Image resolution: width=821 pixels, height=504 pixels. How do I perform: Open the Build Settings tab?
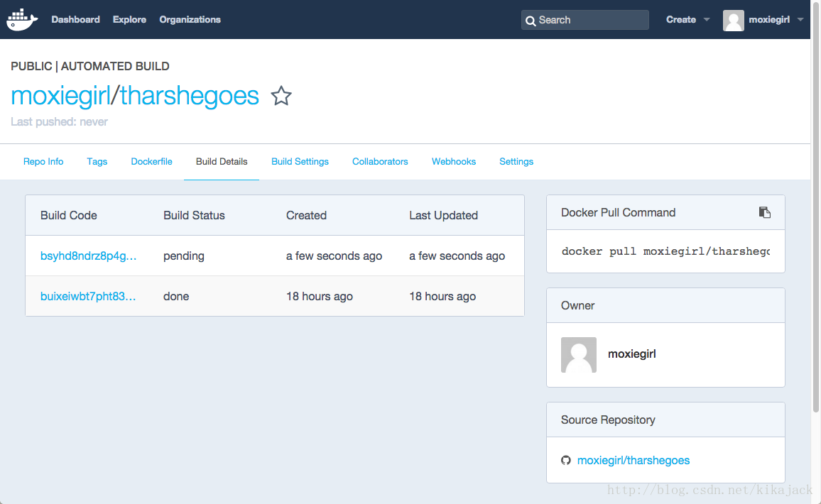click(x=300, y=162)
